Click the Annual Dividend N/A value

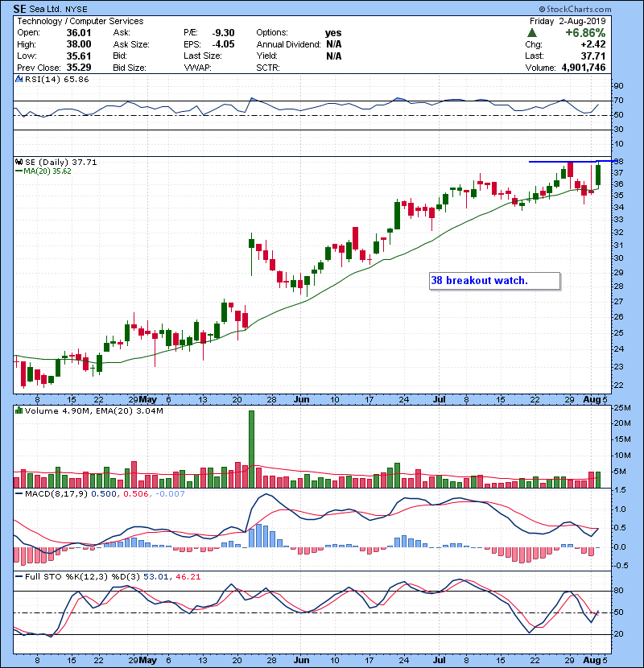click(x=334, y=44)
